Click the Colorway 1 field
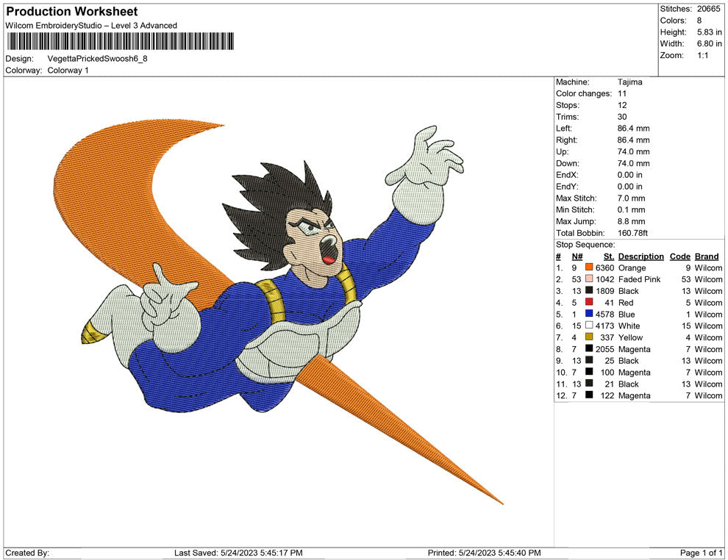The image size is (728, 560). pos(68,70)
